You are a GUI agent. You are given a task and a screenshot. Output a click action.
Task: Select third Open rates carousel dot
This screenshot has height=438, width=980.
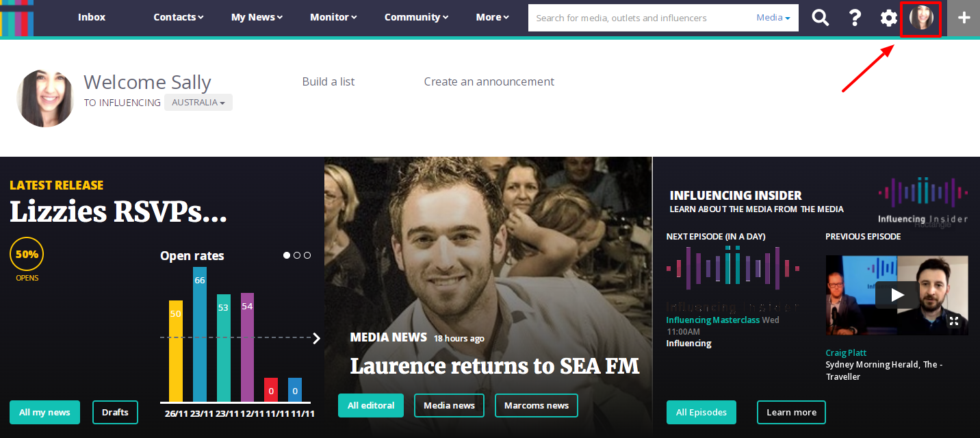pos(307,255)
